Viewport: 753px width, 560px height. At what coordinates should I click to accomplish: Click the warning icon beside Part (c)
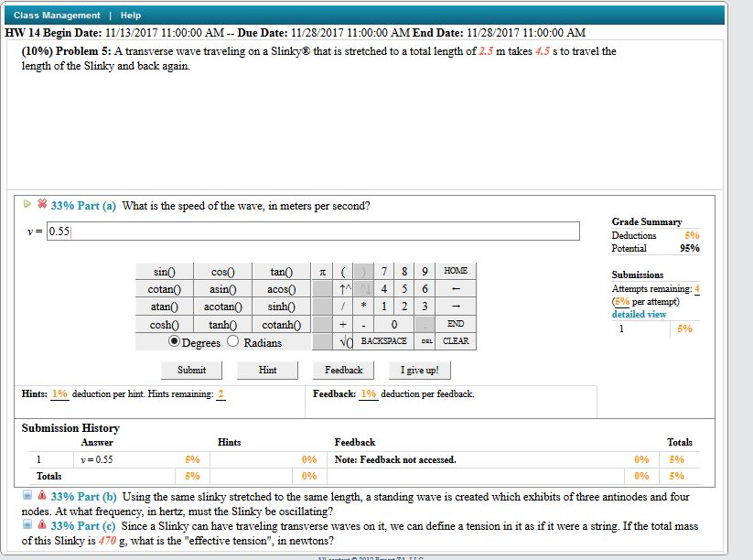click(x=42, y=524)
